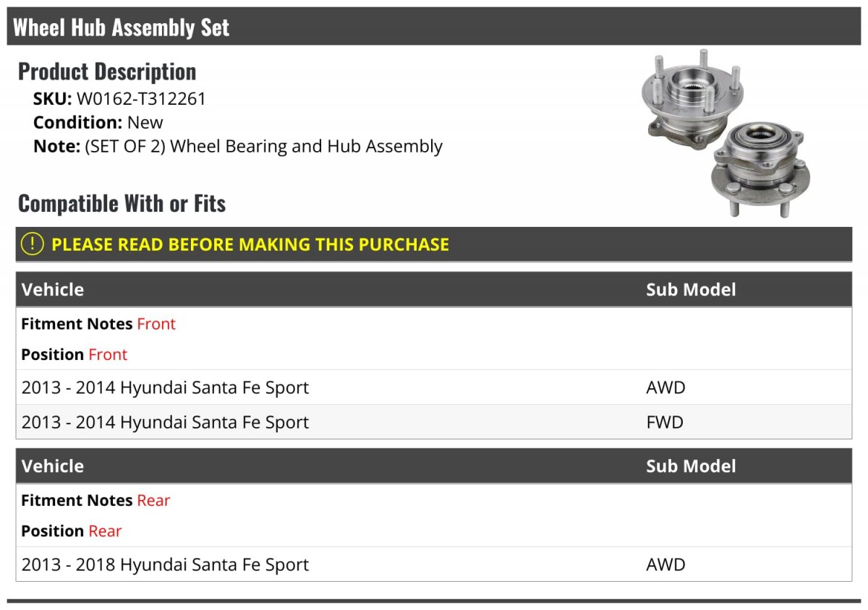The height and width of the screenshot is (610, 868).
Task: Click the "Please read before making this purchase" banner text
Action: point(250,245)
